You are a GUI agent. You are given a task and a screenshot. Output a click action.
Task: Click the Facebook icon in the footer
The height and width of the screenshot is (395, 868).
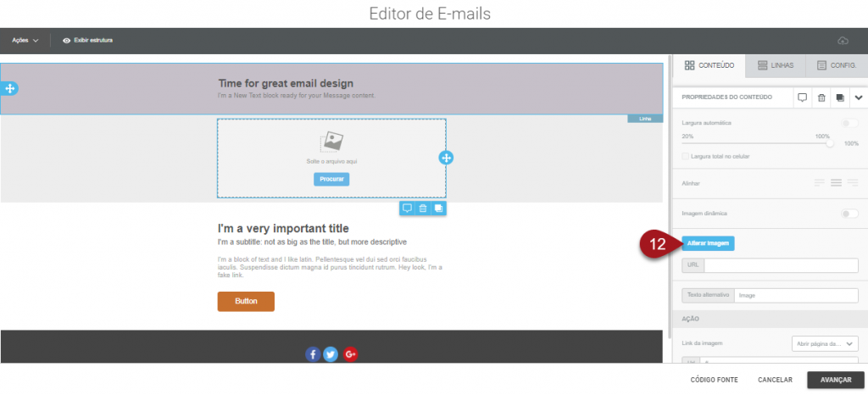(313, 354)
